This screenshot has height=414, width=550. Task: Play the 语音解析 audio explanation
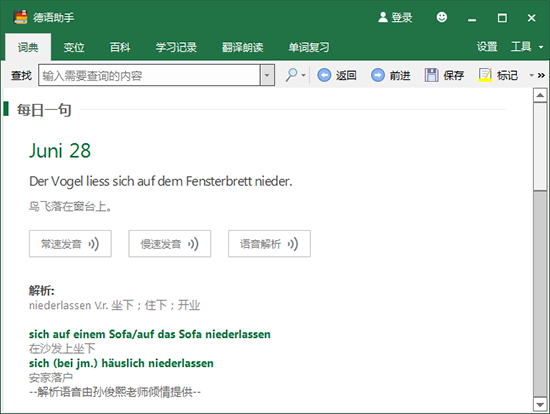pyautogui.click(x=269, y=244)
